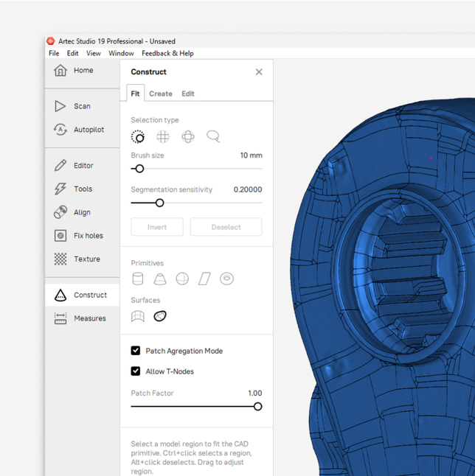Disable Patch Agregation Mode checkbox

pos(136,351)
